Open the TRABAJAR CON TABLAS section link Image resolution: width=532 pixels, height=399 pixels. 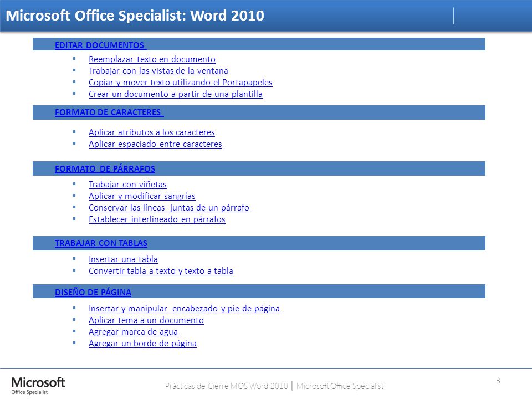click(101, 243)
